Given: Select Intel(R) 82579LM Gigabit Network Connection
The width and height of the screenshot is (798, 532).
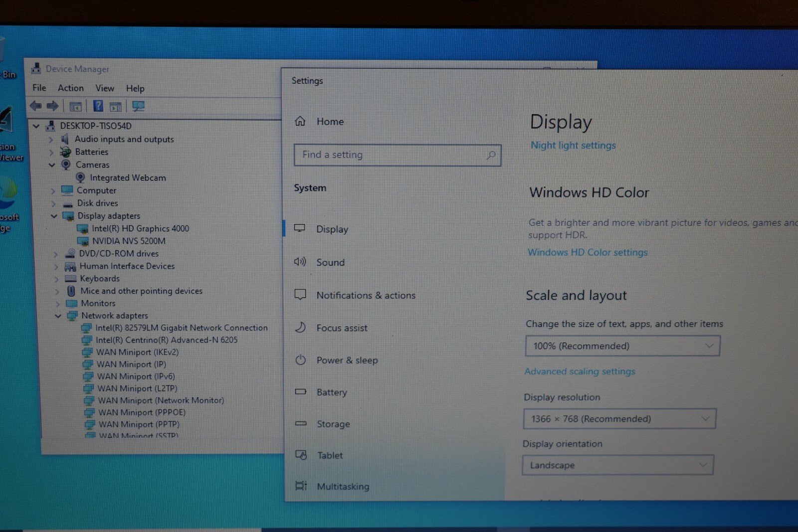Looking at the screenshot, I should pyautogui.click(x=182, y=328).
